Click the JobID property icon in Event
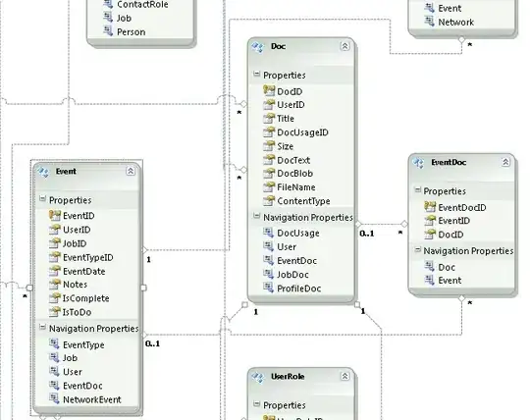 pyautogui.click(x=54, y=242)
